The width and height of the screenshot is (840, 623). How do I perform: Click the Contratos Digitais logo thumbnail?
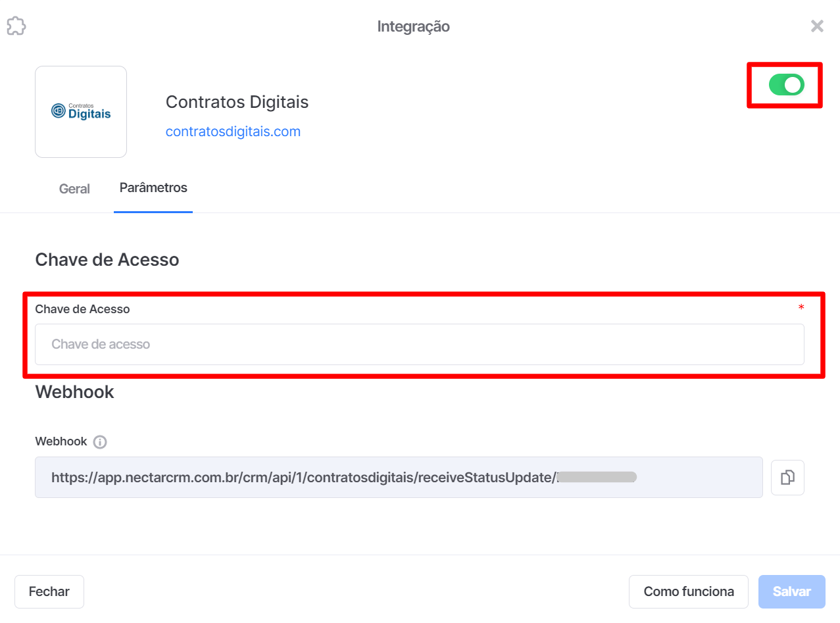tap(81, 112)
